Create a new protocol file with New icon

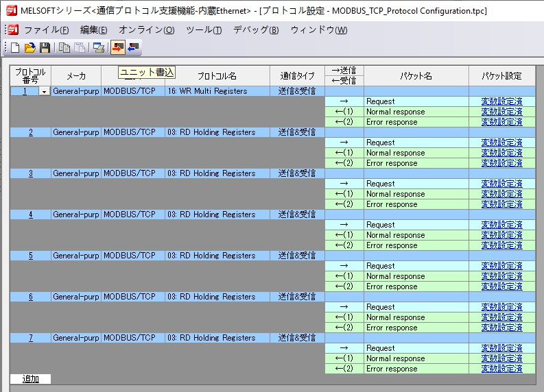pos(15,47)
